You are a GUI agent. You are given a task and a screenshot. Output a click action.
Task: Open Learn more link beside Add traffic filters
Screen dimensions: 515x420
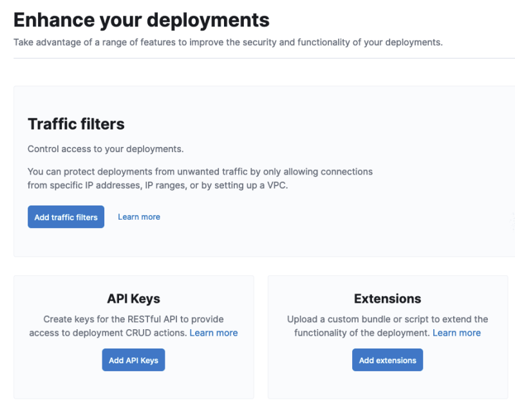click(139, 217)
